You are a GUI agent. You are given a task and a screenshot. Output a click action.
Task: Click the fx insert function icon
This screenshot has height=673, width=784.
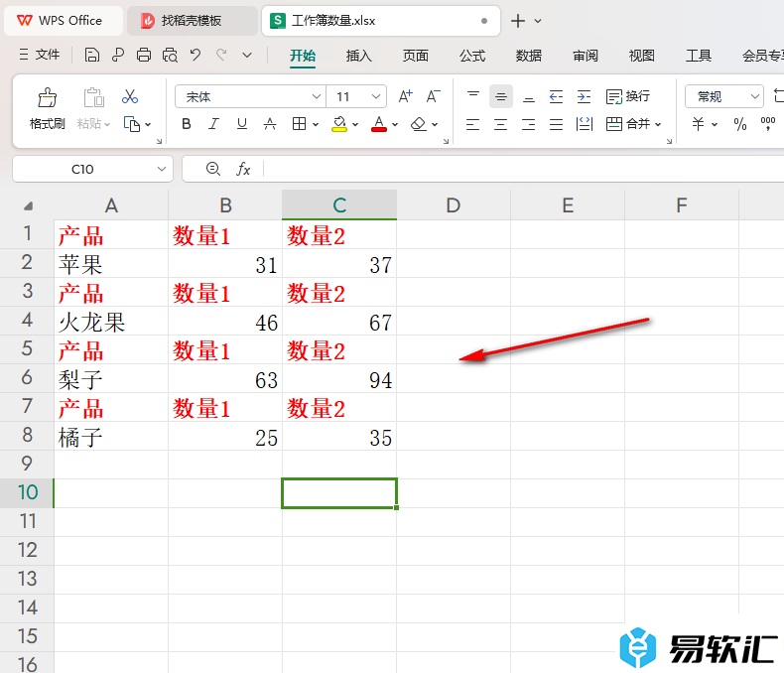point(243,169)
